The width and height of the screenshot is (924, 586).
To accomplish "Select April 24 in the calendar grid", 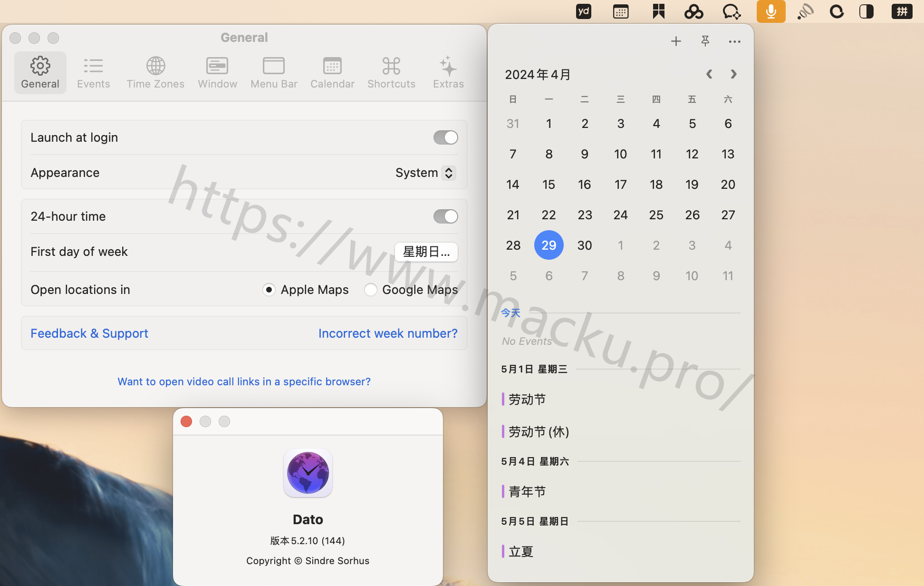I will click(620, 215).
